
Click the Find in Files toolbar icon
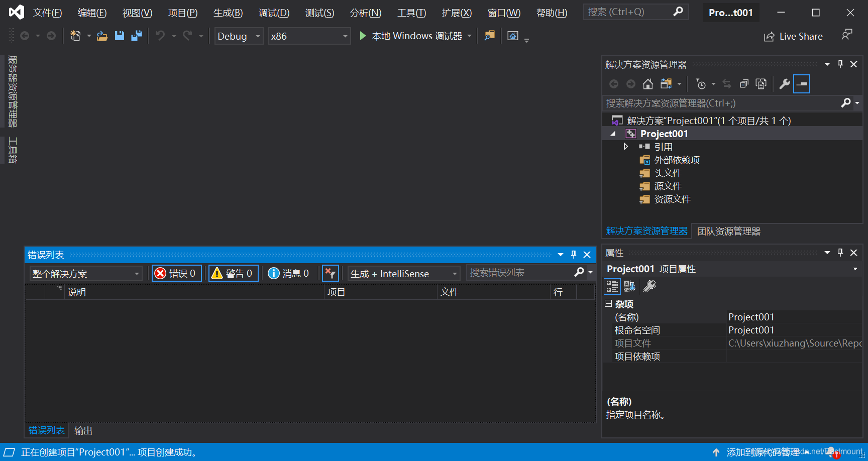click(x=489, y=36)
